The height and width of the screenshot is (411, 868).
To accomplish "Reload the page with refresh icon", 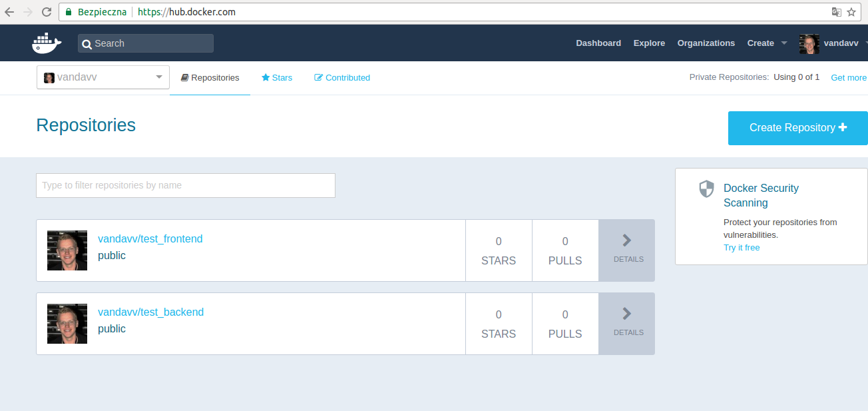I will pyautogui.click(x=47, y=12).
